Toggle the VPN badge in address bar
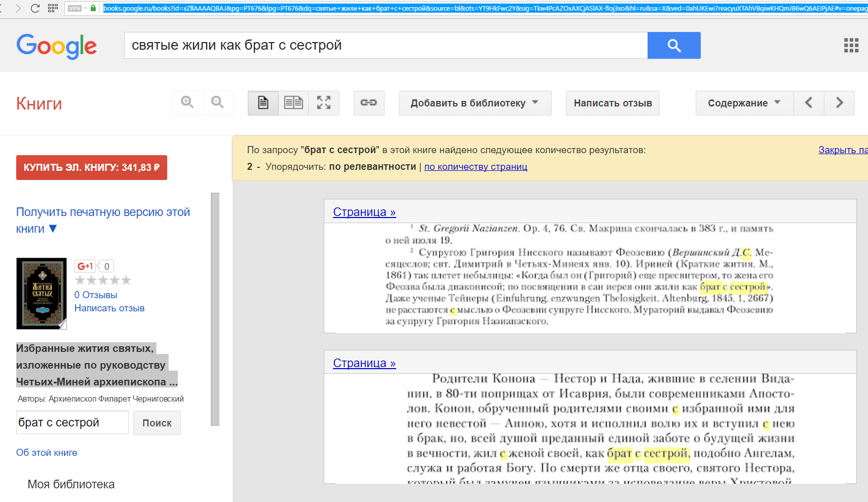868x502 pixels. tap(75, 8)
